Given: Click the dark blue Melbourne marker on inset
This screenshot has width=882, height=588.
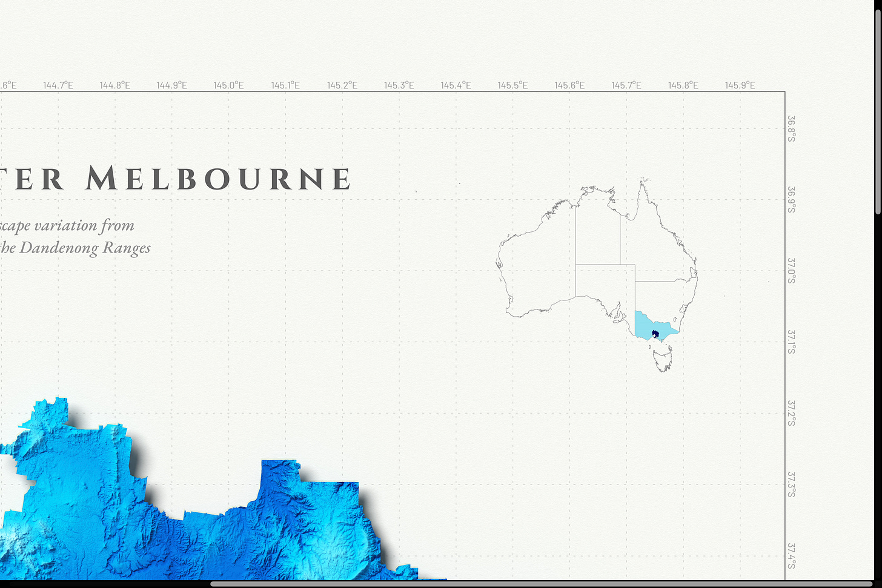Looking at the screenshot, I should pyautogui.click(x=655, y=334).
